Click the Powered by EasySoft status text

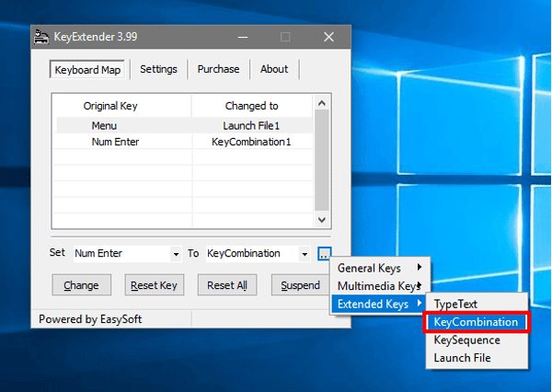[x=90, y=319]
